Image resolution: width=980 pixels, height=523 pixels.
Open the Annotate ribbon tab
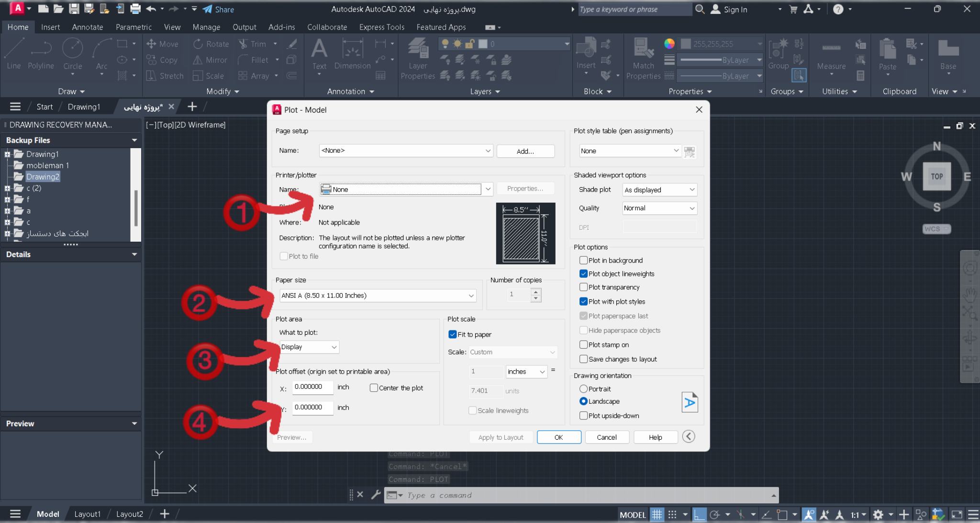88,27
